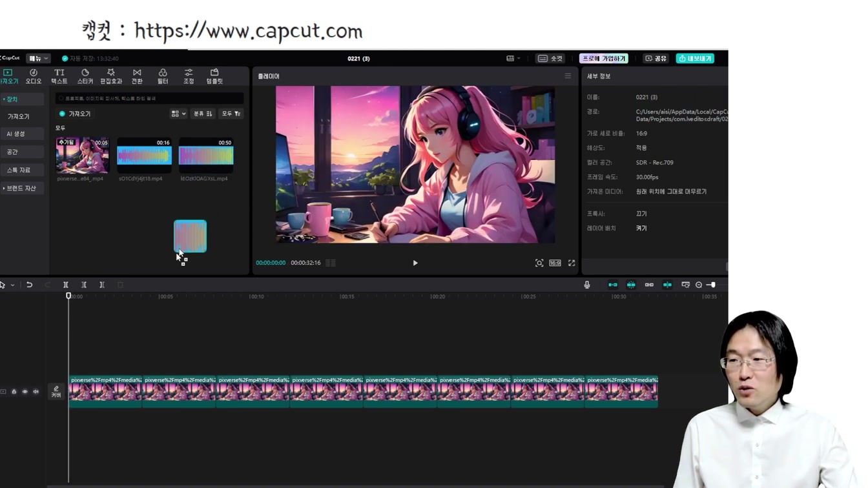Open the 편집효과 effects tab
Screen dimensions: 868x488
click(x=111, y=76)
